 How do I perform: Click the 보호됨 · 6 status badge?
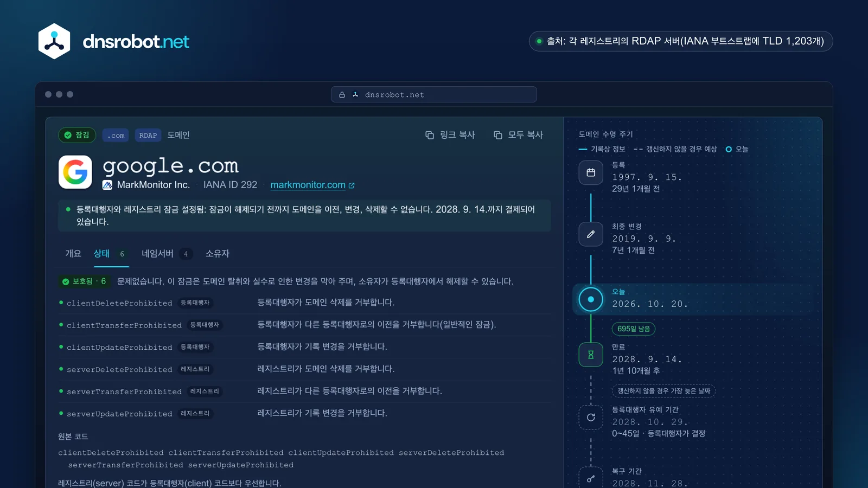pos(84,281)
